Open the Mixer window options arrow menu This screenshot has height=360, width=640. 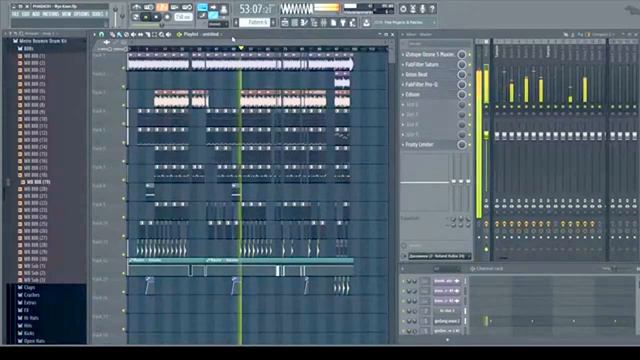[x=403, y=35]
